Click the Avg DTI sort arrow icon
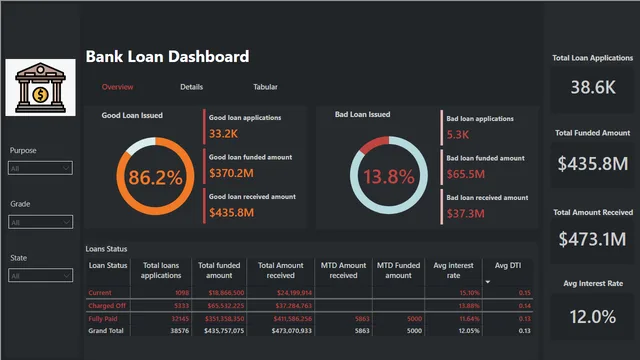This screenshot has height=360, width=640. (x=488, y=282)
